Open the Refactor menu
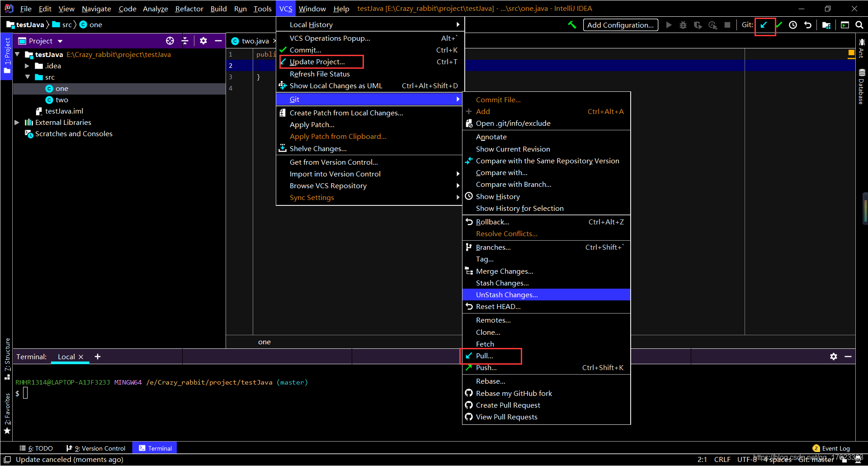The width and height of the screenshot is (868, 466). click(189, 9)
